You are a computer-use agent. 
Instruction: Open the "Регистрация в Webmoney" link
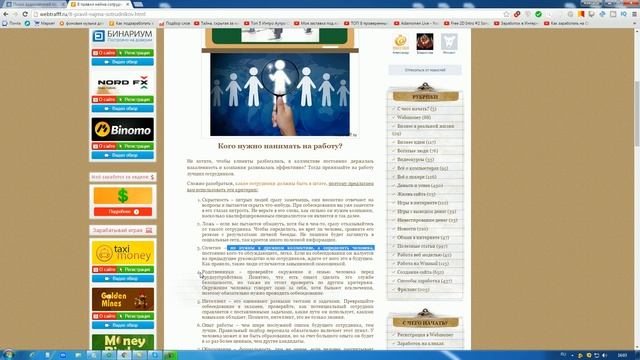click(425, 335)
